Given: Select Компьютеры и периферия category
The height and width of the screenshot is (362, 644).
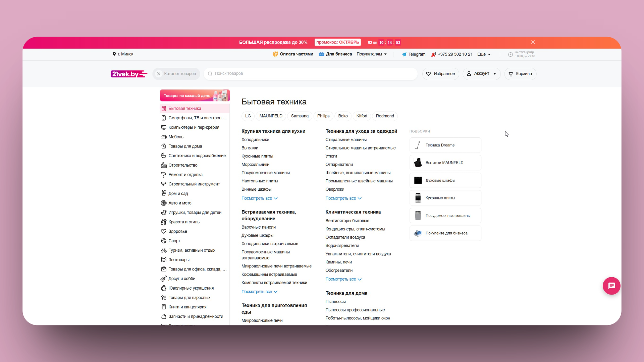Looking at the screenshot, I should [x=194, y=127].
